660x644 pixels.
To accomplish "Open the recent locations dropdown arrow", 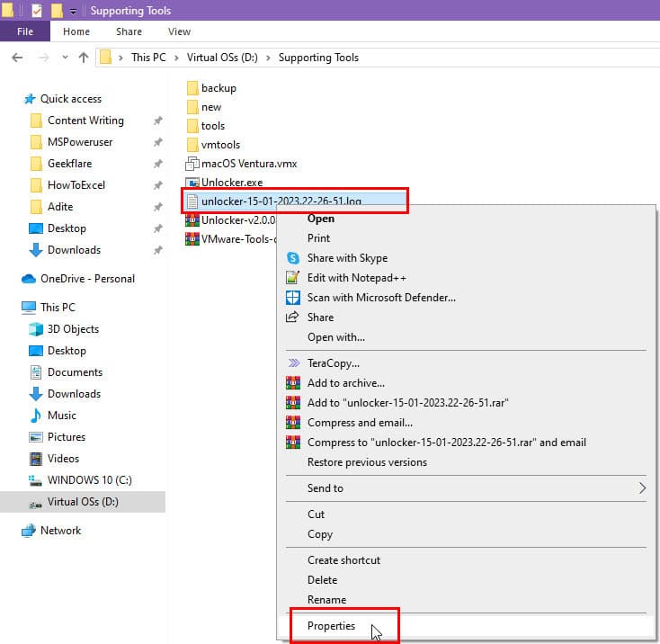I will tap(65, 58).
